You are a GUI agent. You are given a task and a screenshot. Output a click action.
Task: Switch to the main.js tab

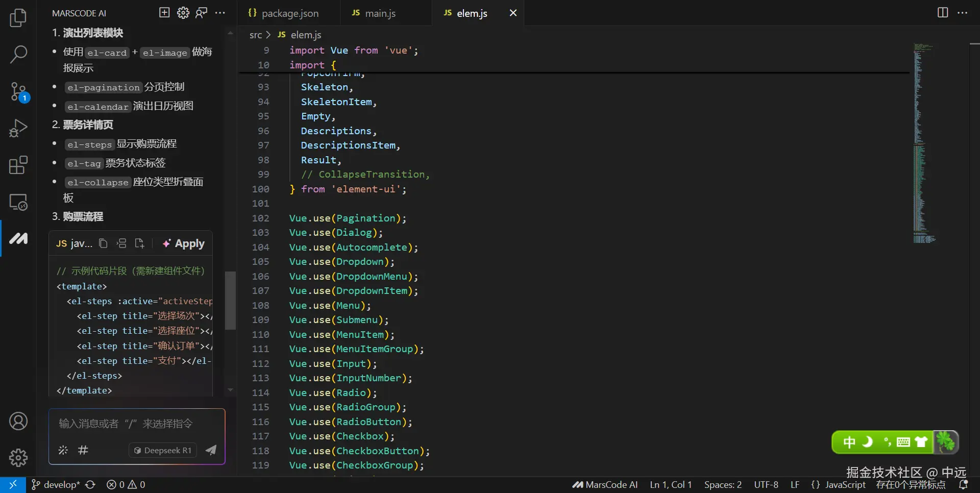coord(380,13)
